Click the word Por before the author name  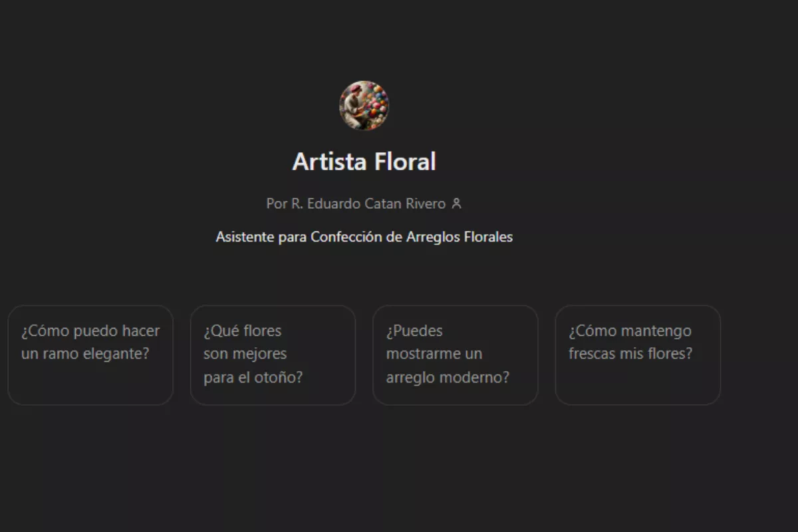(x=277, y=203)
